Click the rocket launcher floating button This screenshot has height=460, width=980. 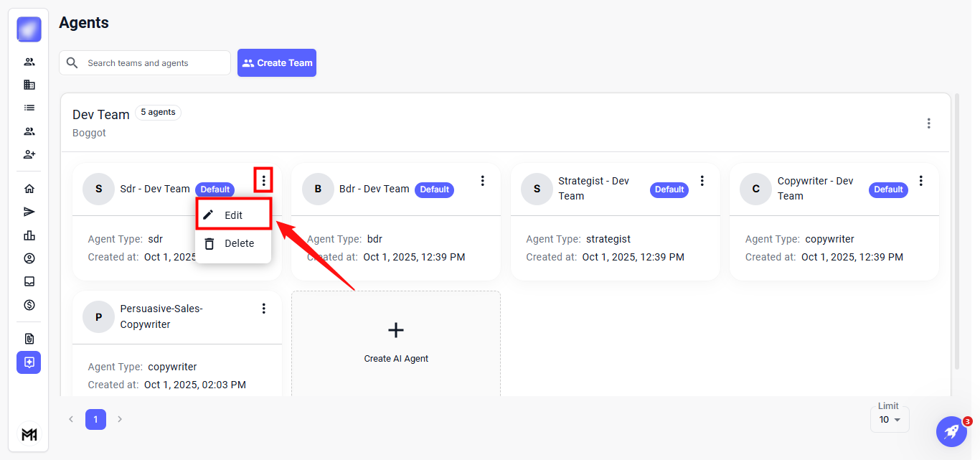click(951, 431)
